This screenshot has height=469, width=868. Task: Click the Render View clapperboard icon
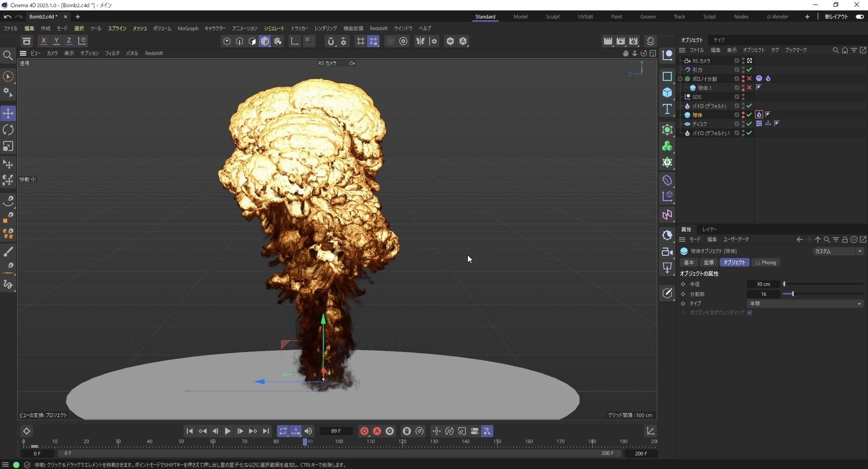(x=608, y=41)
